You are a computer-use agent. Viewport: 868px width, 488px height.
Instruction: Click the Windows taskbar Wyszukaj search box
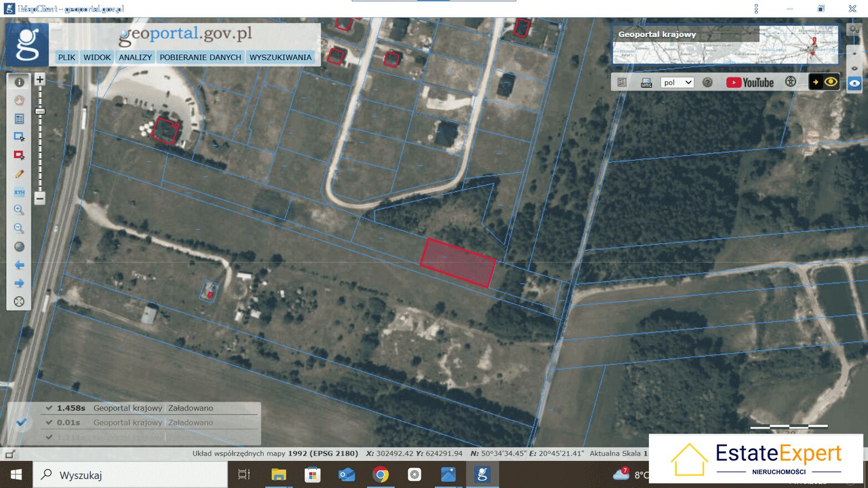[131, 475]
